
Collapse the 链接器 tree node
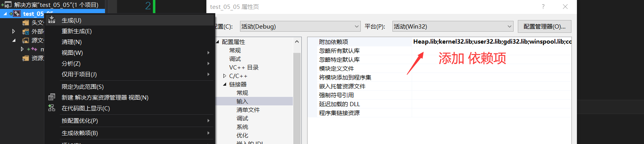(225, 84)
